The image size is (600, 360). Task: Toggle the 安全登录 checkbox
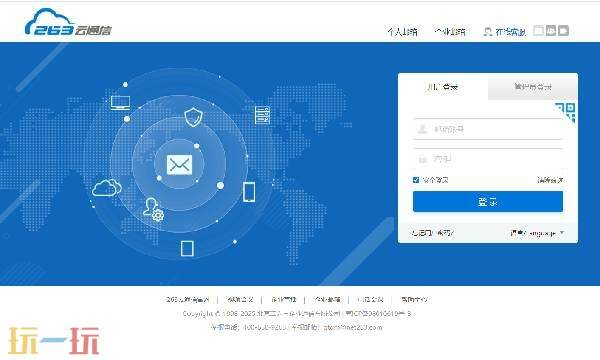416,180
